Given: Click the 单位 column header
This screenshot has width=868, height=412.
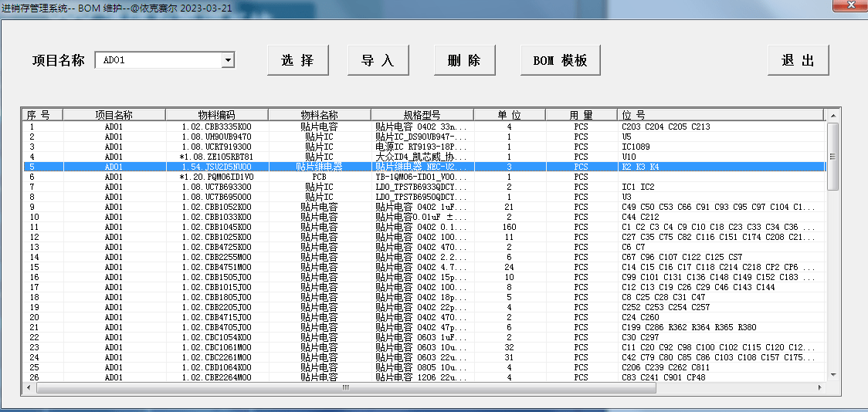Looking at the screenshot, I should 509,115.
